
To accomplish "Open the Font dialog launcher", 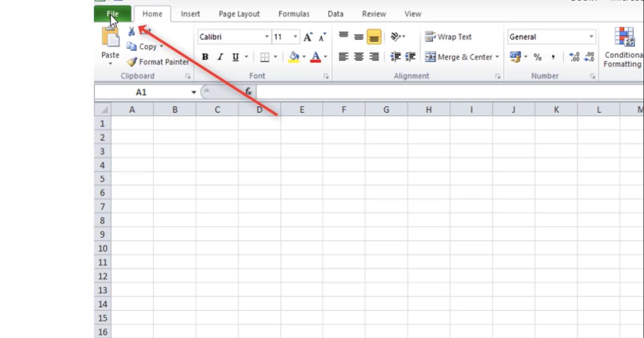I will (x=326, y=76).
